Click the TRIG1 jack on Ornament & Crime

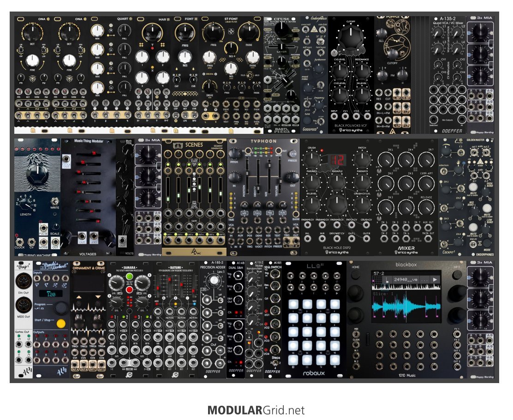point(75,341)
